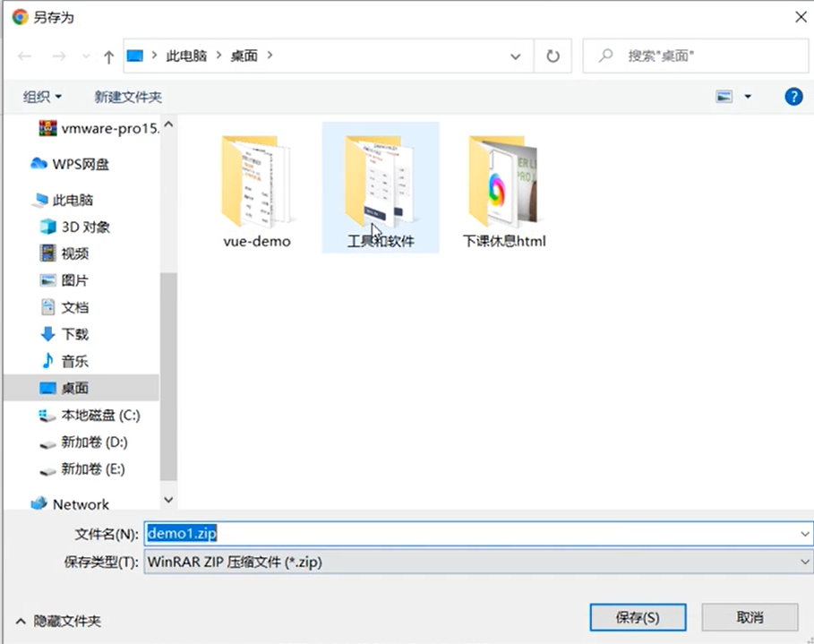Select the 下课休息.html folder
814x644 pixels.
click(503, 190)
